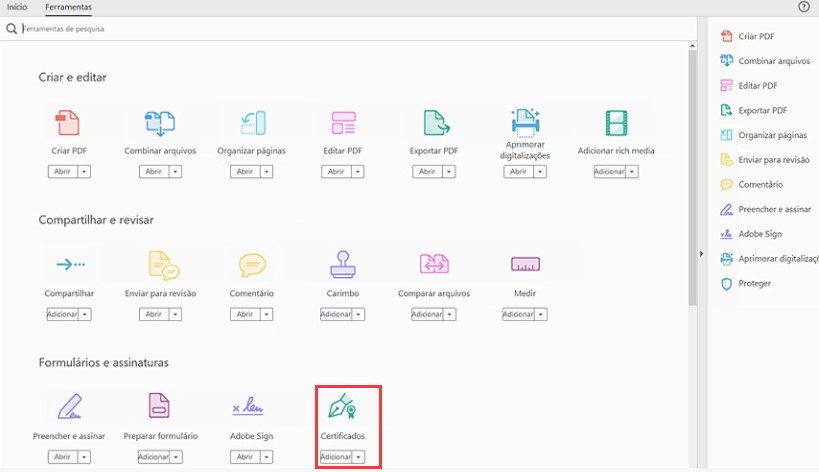This screenshot has height=472, width=819.
Task: Open the Organizar páginas grid icon
Action: (x=253, y=123)
